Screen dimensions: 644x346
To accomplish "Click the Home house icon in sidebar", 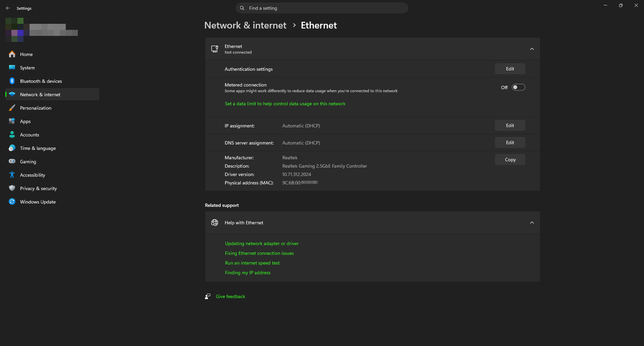I will pyautogui.click(x=12, y=54).
